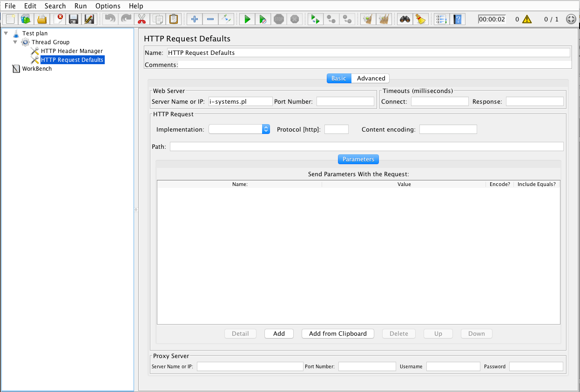Collapse the Thread Group tree node

point(15,42)
